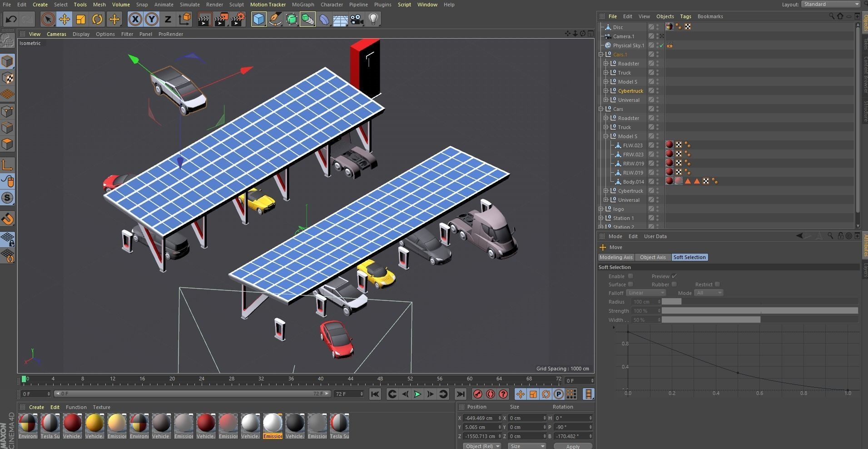Viewport: 868px width, 449px height.
Task: Click the search magnifier in Object Manager
Action: 832,16
